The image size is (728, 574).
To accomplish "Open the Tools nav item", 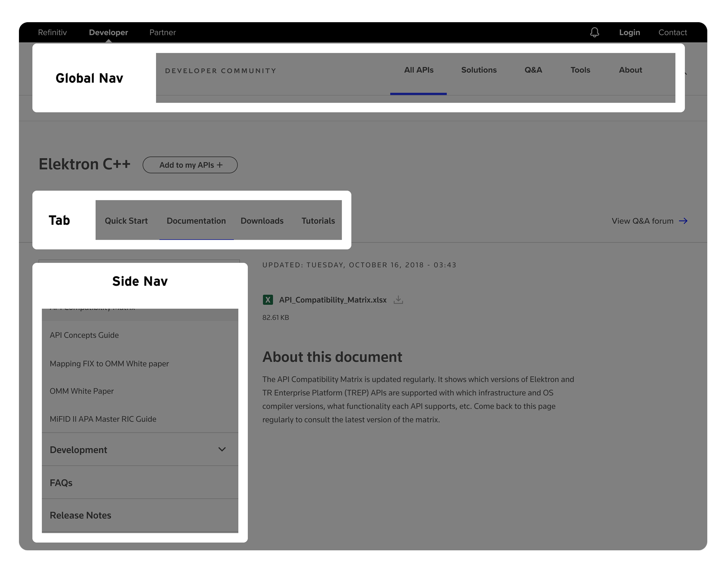I will click(580, 70).
